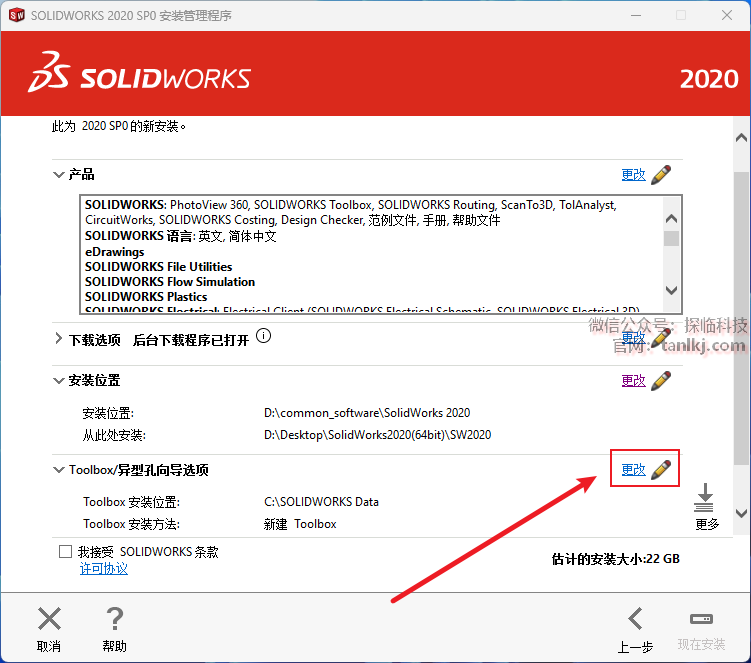Click the pencil icon in Toolbox options row
This screenshot has height=663, width=751.
click(661, 469)
